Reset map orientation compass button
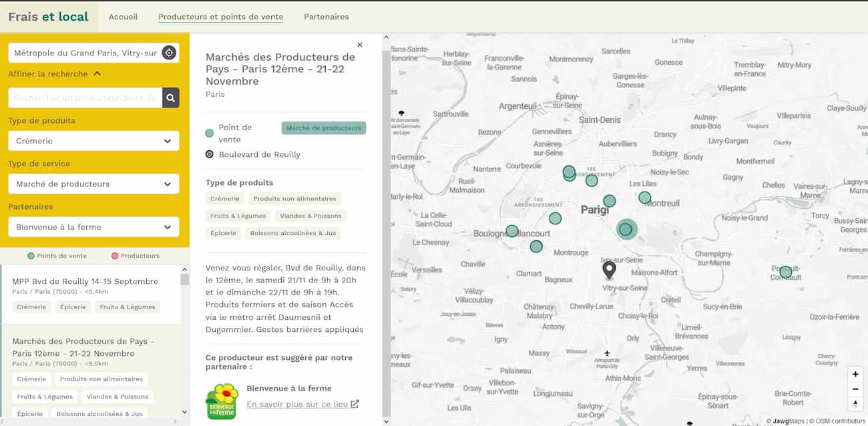Screen dimensions: 868x426 [x=855, y=403]
